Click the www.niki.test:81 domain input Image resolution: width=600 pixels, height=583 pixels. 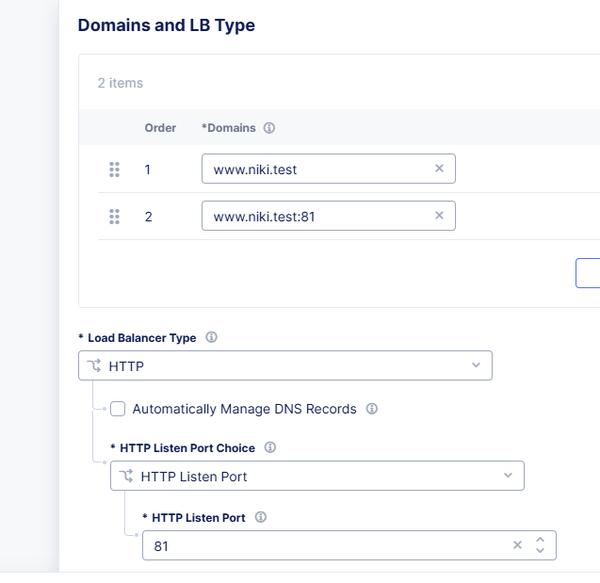pyautogui.click(x=315, y=216)
